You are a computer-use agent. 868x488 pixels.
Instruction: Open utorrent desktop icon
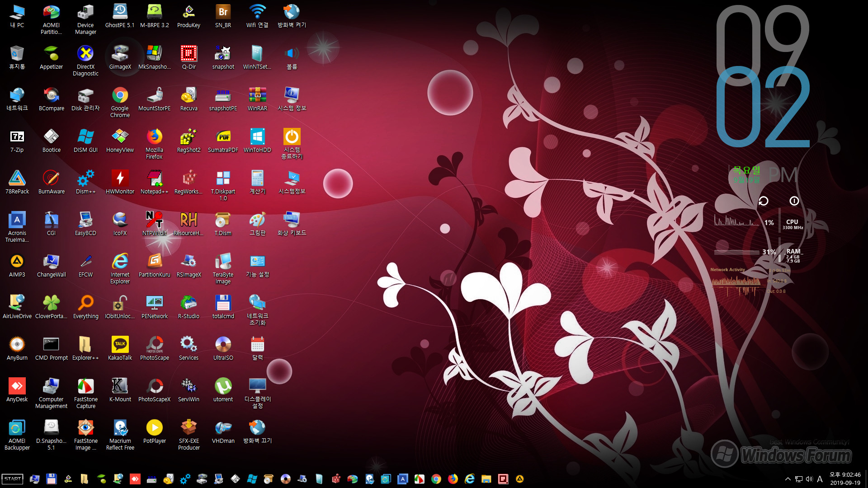coord(223,390)
